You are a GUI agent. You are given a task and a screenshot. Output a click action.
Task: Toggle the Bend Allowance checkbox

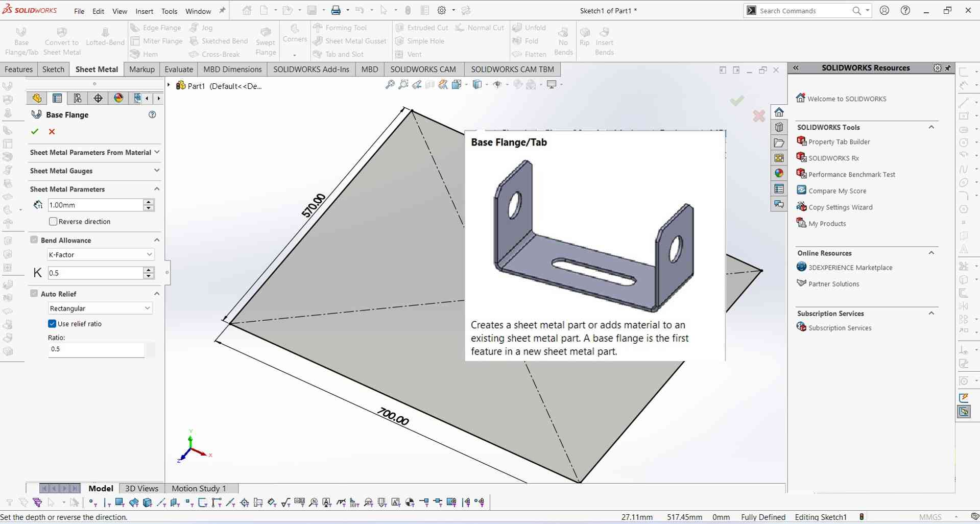(x=34, y=240)
